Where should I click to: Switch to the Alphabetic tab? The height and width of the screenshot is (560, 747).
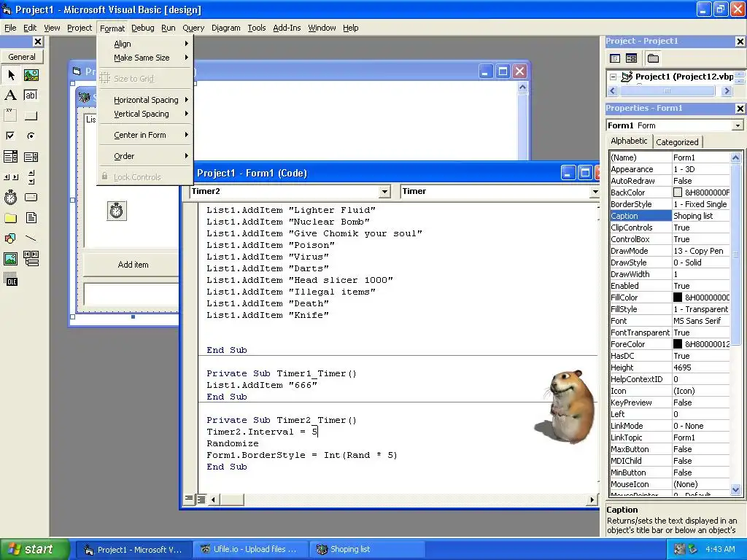click(629, 141)
